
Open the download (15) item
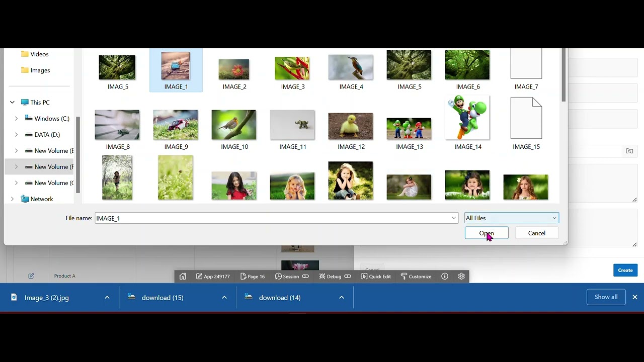pyautogui.click(x=162, y=298)
